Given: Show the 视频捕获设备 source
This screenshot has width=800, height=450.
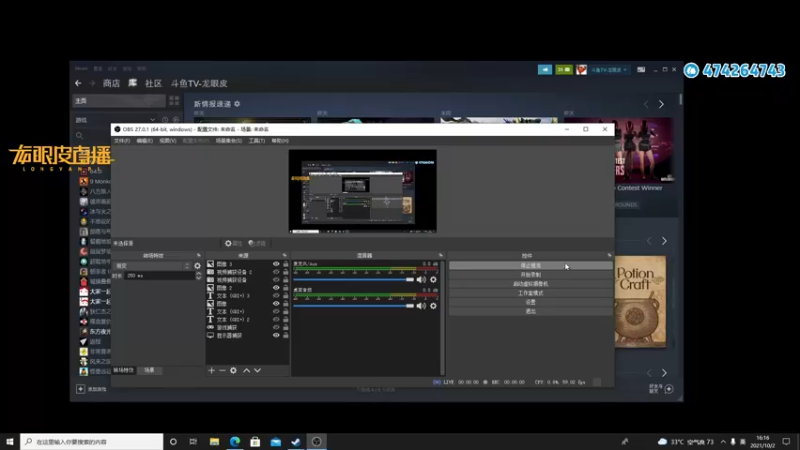Looking at the screenshot, I should [x=276, y=280].
